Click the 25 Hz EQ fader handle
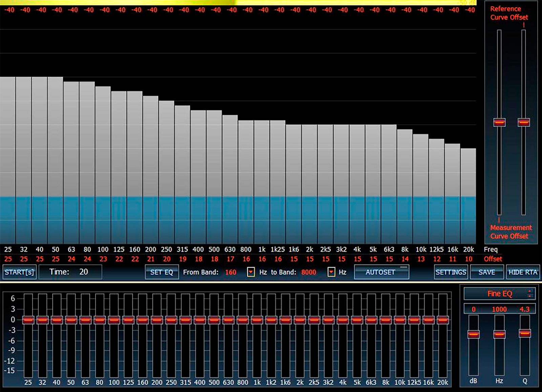 28,319
